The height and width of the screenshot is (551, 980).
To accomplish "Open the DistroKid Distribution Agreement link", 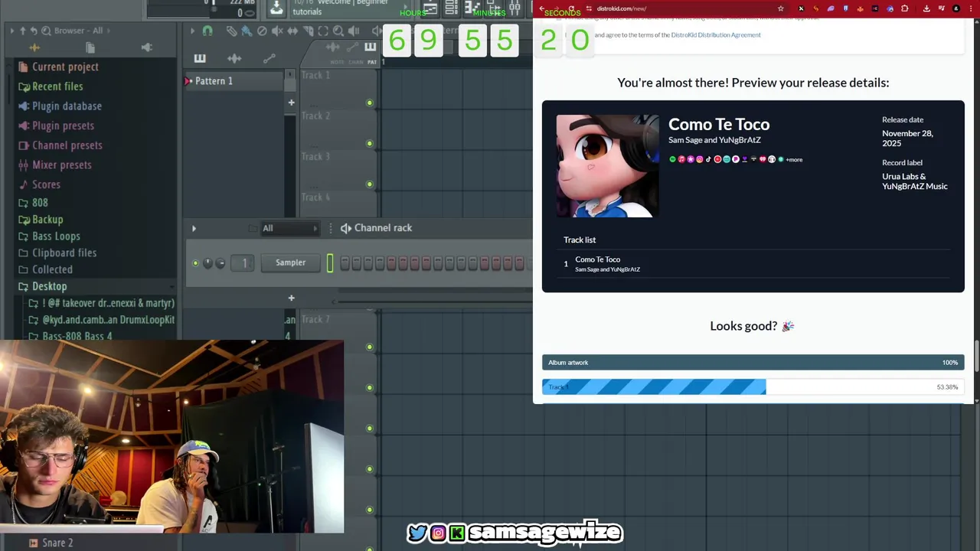I will click(x=716, y=35).
